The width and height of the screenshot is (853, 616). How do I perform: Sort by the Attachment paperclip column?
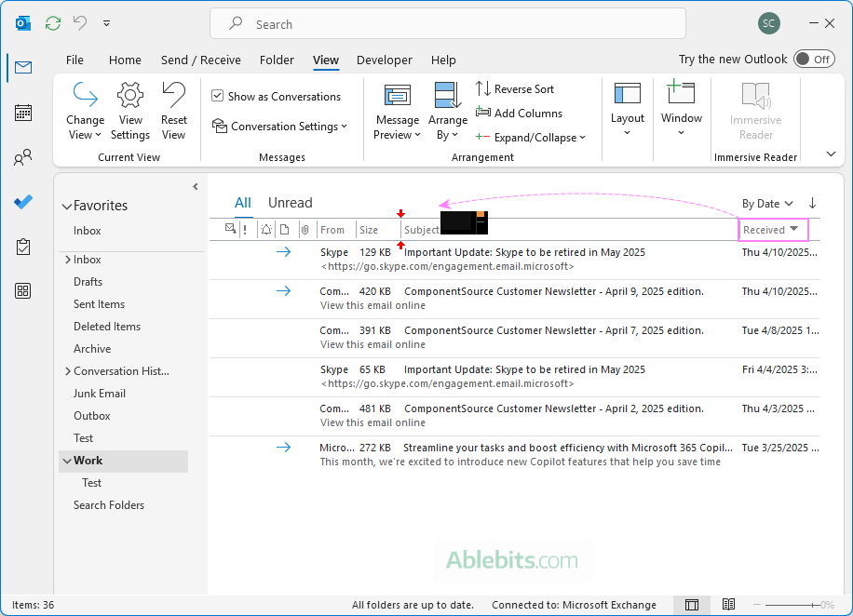(305, 230)
